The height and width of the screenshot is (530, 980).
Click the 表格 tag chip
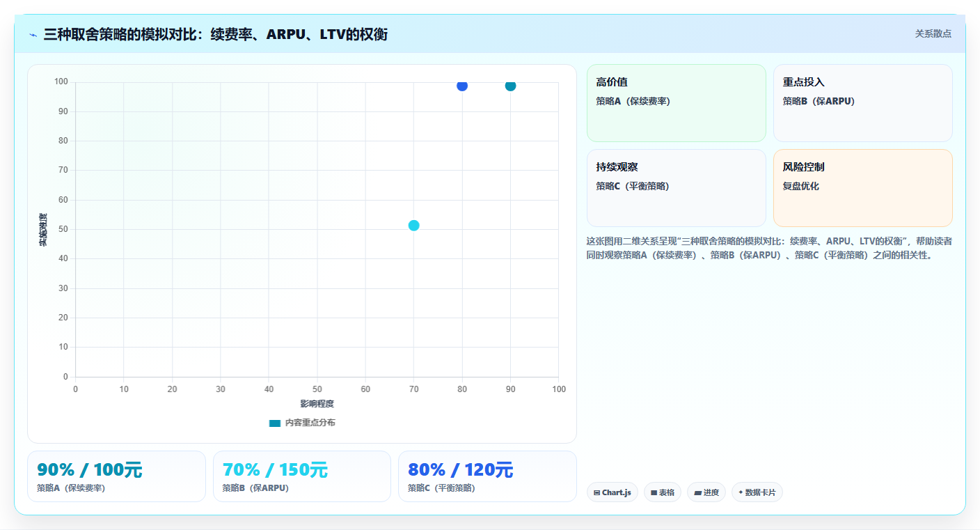663,492
